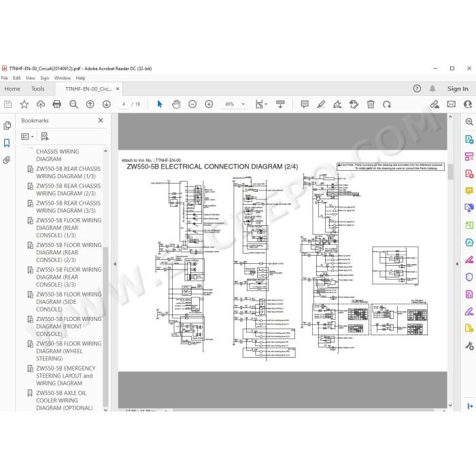Open the find text magnifier tool
This screenshot has width=476, height=476.
click(73, 105)
